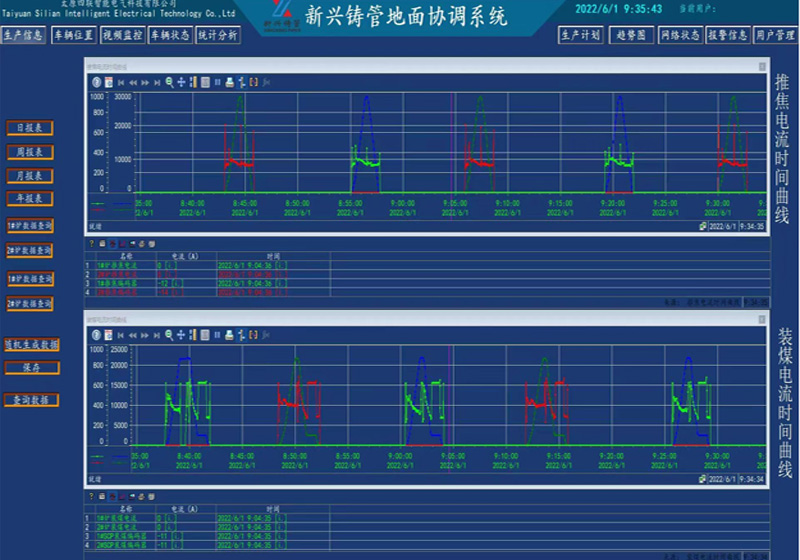The width and height of the screenshot is (800, 560).
Task: Open the 日报表 daily report
Action: click(29, 128)
